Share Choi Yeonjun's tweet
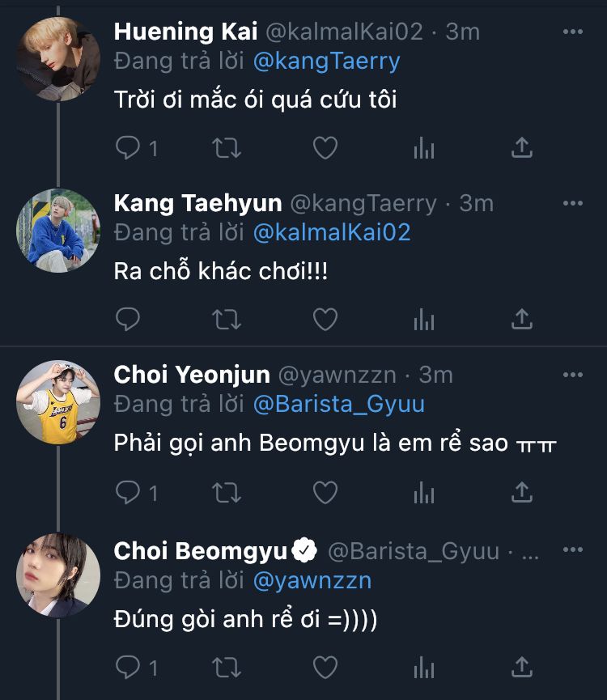The width and height of the screenshot is (607, 700). click(x=523, y=491)
